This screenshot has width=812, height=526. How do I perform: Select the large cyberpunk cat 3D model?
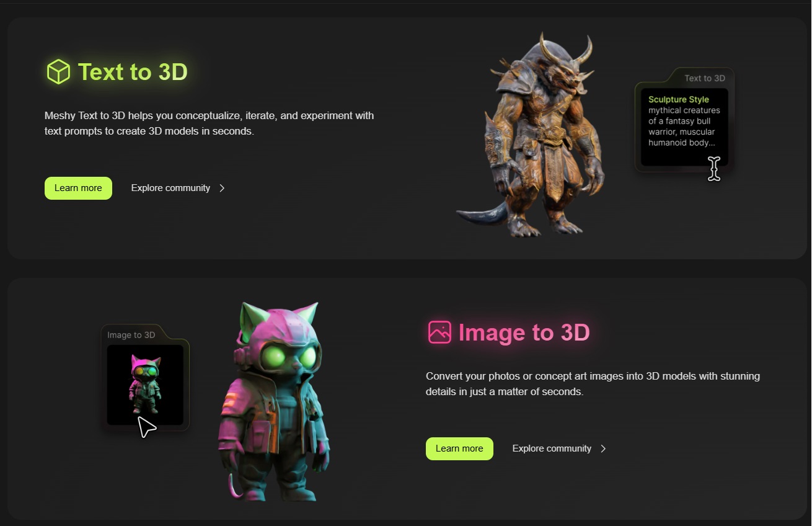coord(273,401)
